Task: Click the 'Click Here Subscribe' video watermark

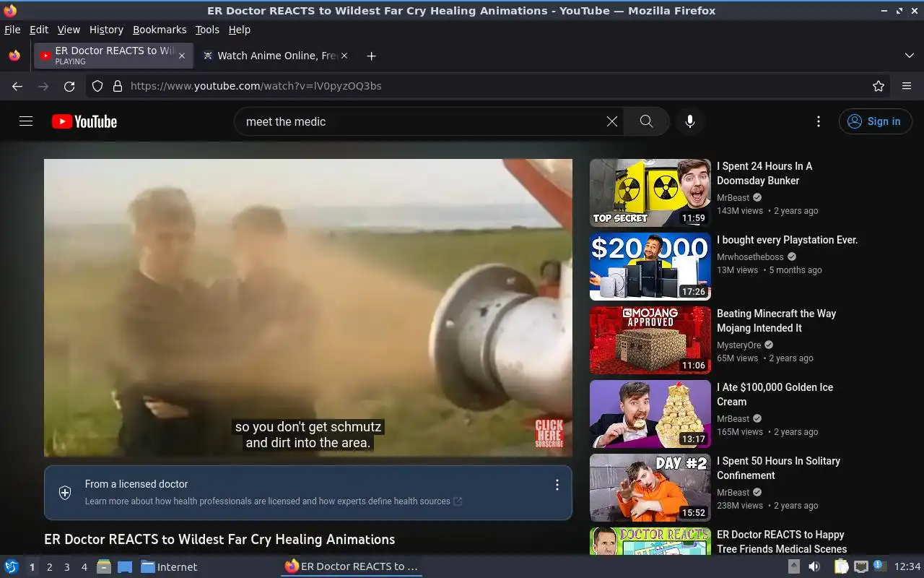Action: click(x=549, y=433)
